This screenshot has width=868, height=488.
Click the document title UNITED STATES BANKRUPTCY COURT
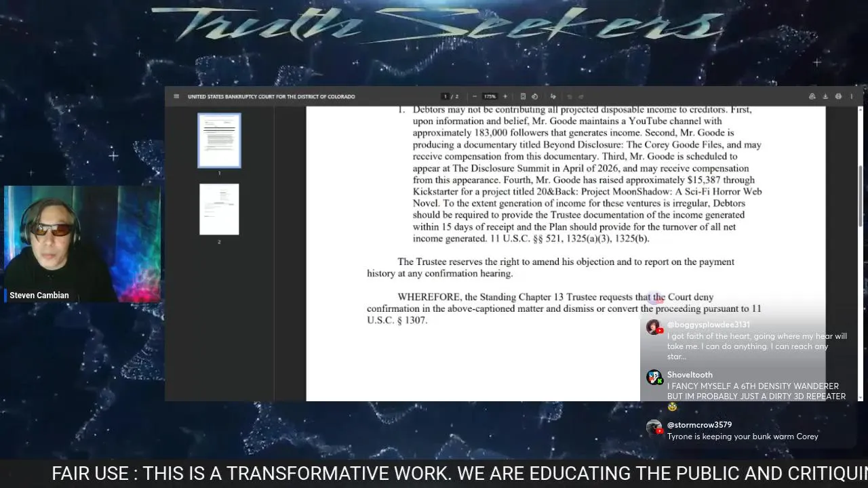pyautogui.click(x=271, y=96)
